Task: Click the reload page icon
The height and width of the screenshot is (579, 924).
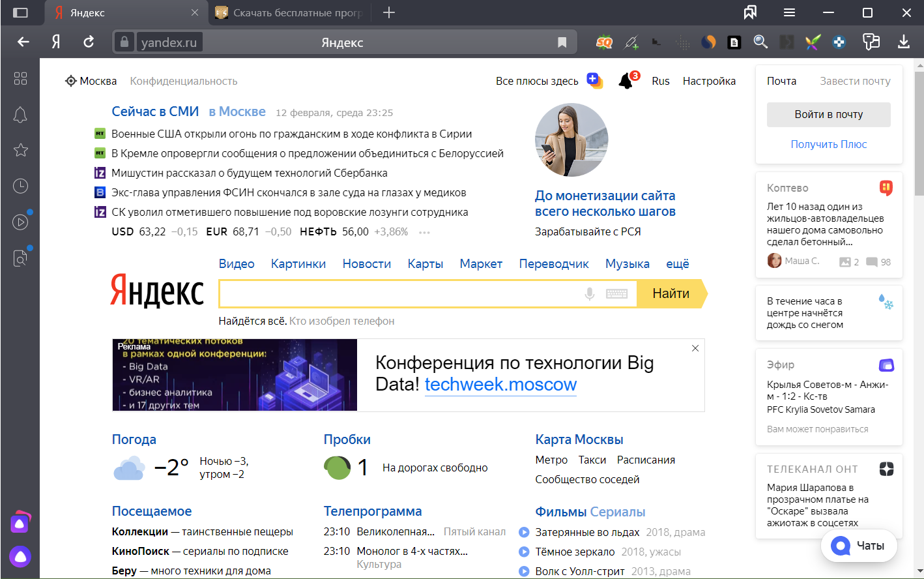Action: (89, 42)
